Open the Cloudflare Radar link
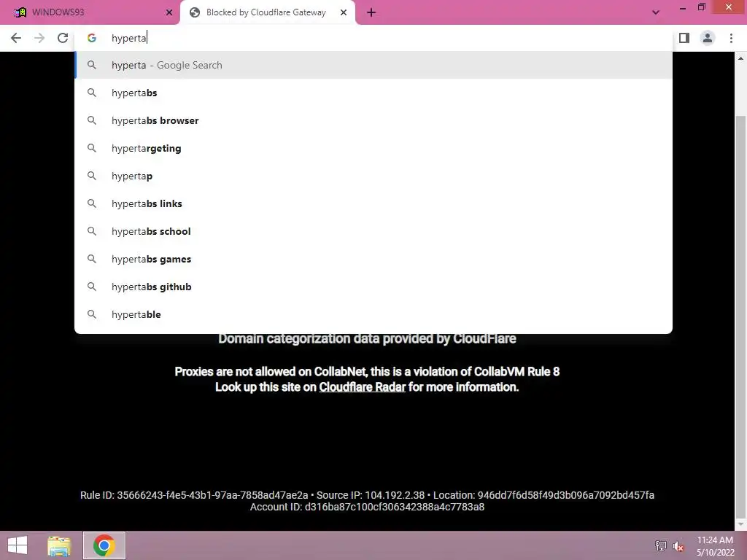The height and width of the screenshot is (560, 747). coord(362,386)
